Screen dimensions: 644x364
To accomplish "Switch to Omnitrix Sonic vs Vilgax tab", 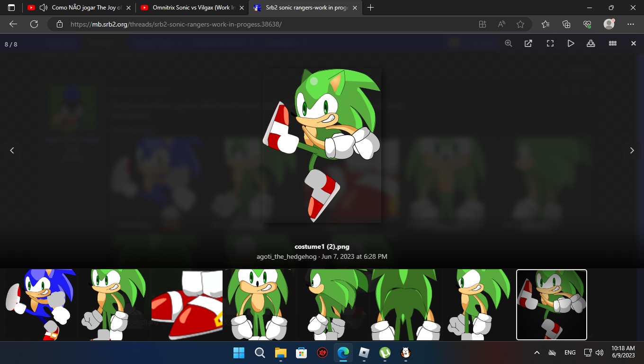I will 192,8.
